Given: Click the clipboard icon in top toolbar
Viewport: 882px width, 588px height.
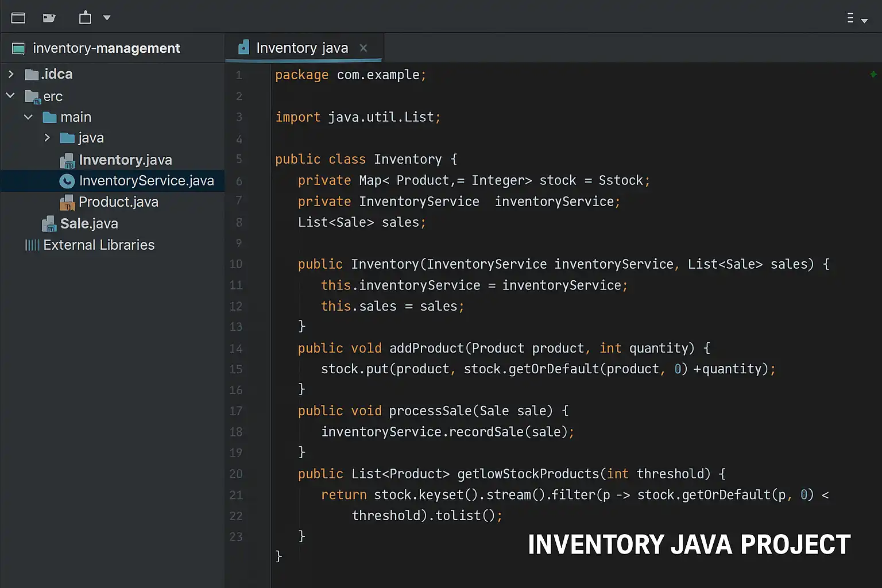Looking at the screenshot, I should tap(85, 18).
